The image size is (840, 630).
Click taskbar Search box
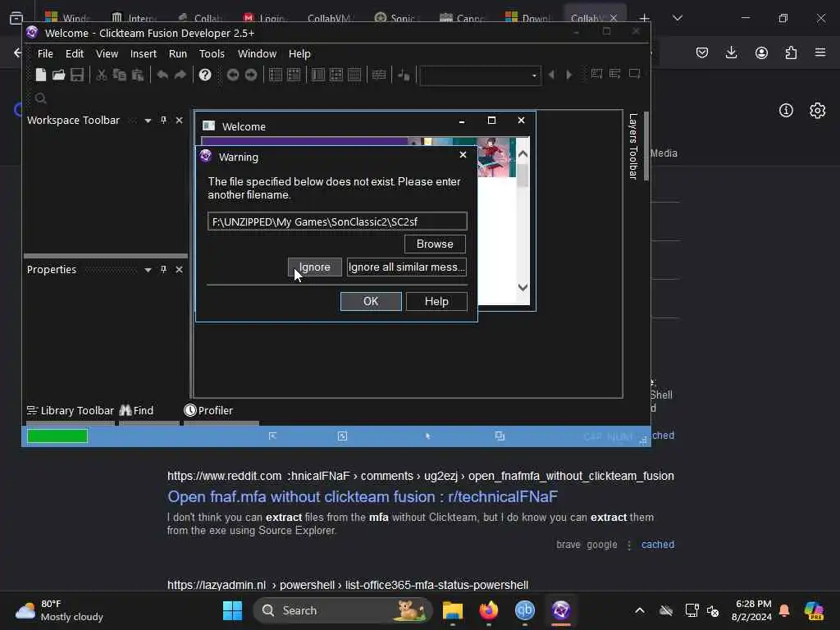(x=343, y=610)
